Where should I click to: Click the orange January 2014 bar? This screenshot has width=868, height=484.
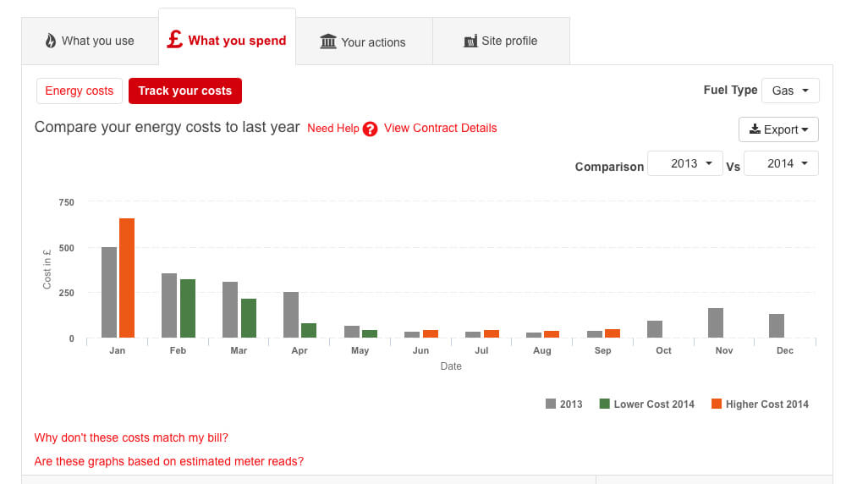pos(127,278)
